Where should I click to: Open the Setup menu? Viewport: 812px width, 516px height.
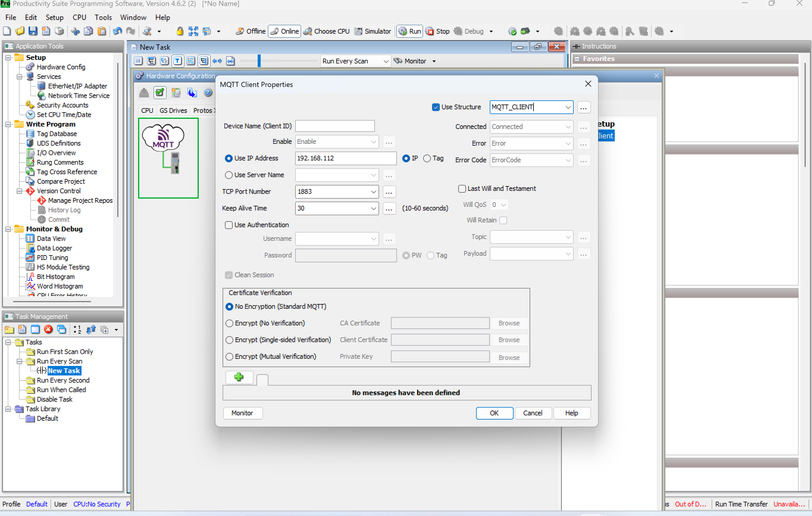54,17
